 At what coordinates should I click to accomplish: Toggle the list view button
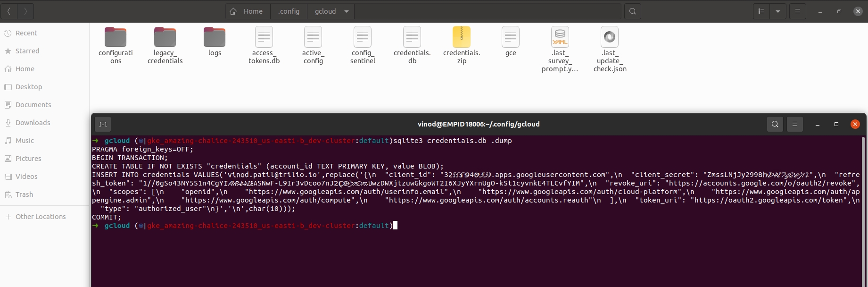click(x=761, y=11)
